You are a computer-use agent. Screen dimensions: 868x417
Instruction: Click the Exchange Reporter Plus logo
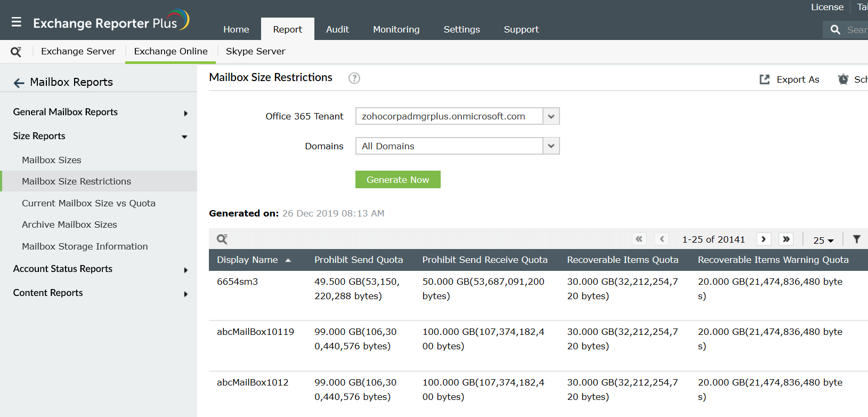click(x=111, y=21)
